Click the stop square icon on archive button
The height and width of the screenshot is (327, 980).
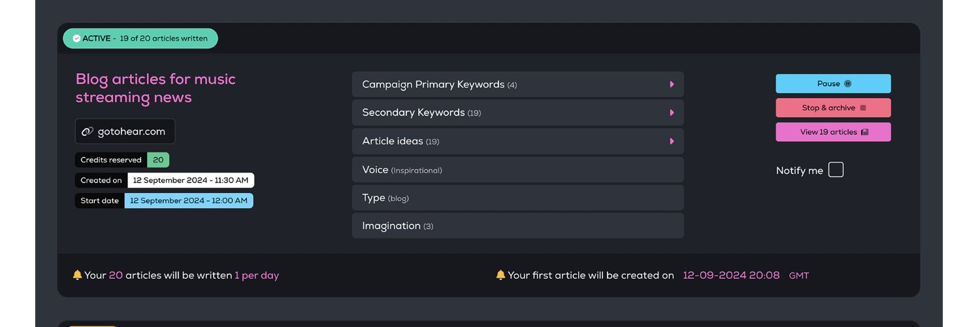(862, 108)
